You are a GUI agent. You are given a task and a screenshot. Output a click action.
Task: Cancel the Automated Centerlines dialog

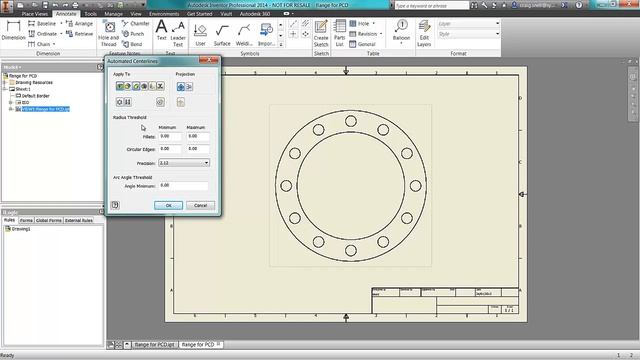200,205
